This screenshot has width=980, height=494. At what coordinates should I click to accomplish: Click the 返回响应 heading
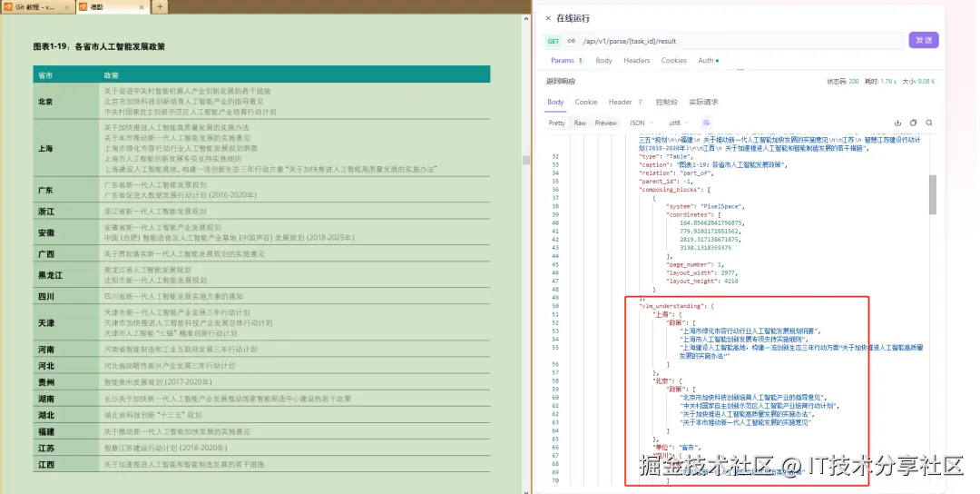[x=561, y=82]
